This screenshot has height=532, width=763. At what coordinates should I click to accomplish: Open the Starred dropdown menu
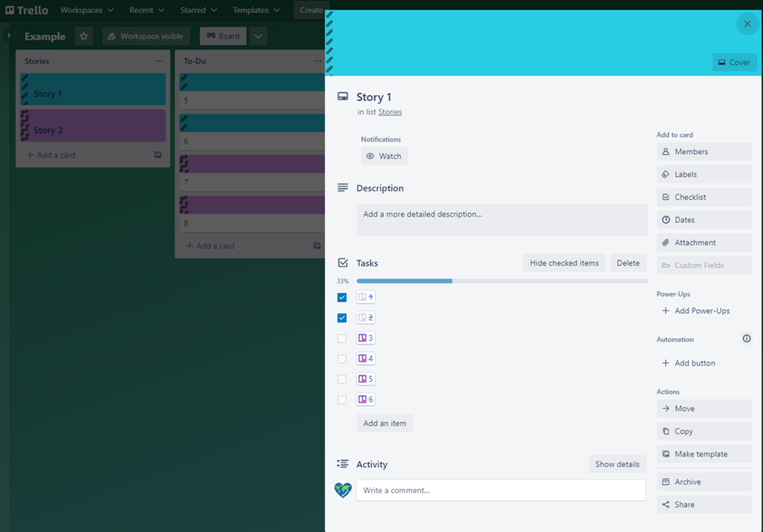[199, 10]
